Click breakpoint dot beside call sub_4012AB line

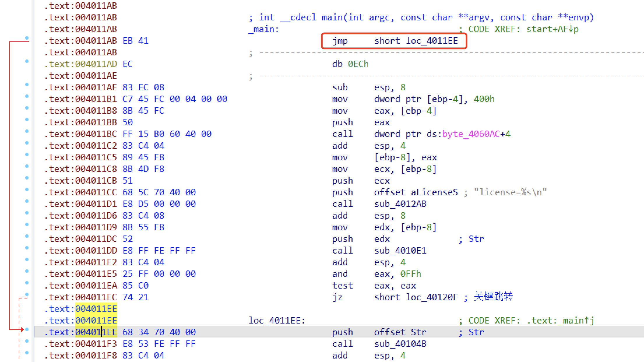point(27,201)
